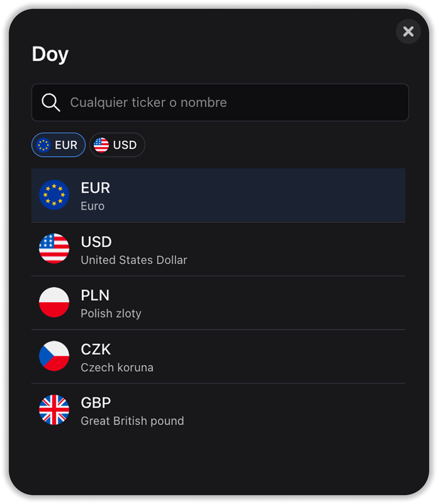
Task: Toggle the USD quick filter chip
Action: 117,145
